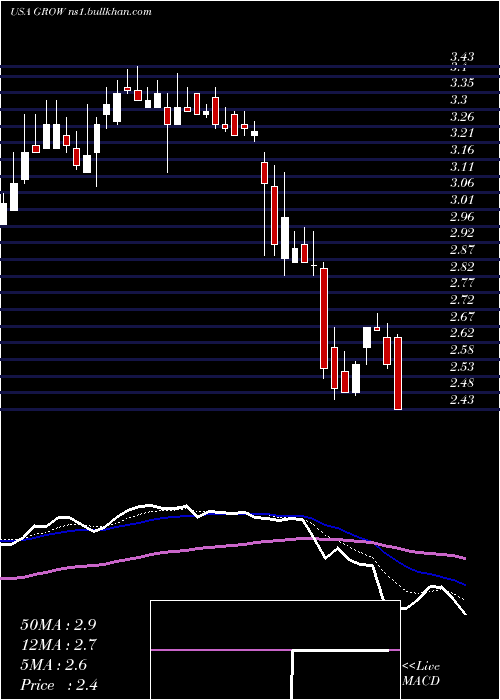Click the '12MA : 2.7' readout
Viewport: 500px width, 700px height.
(58, 645)
